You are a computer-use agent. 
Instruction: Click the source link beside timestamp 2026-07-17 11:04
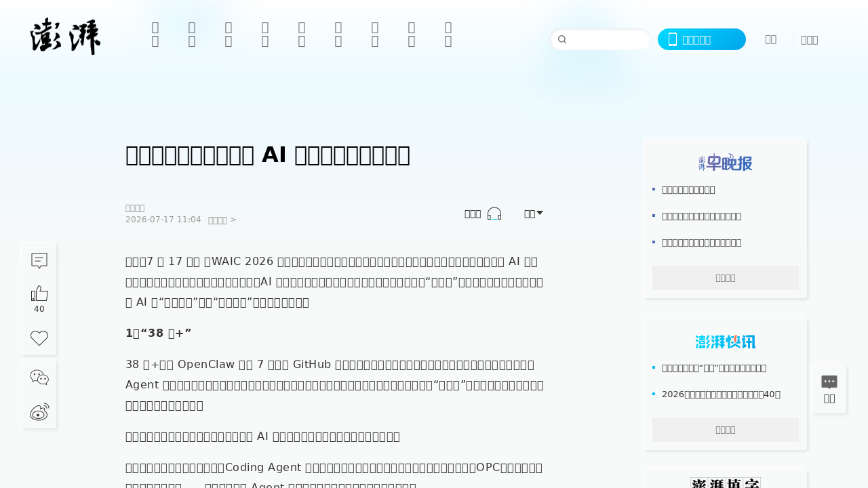pos(222,220)
